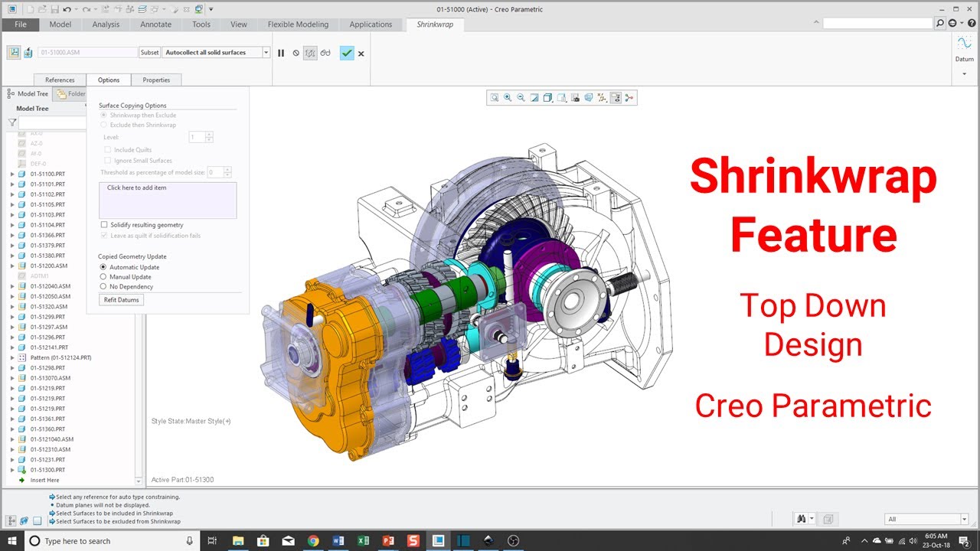Viewport: 980px width, 551px height.
Task: Switch to Folder browser tab
Action: [x=70, y=94]
